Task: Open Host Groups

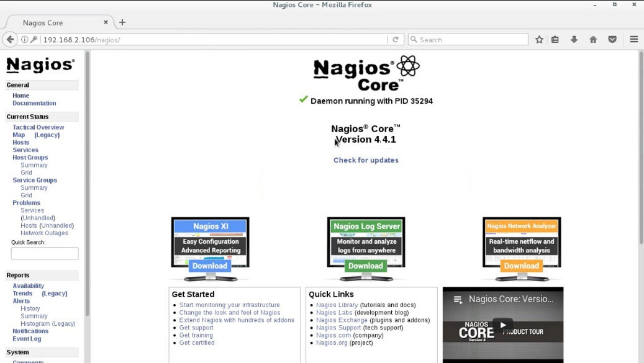Action: point(30,158)
